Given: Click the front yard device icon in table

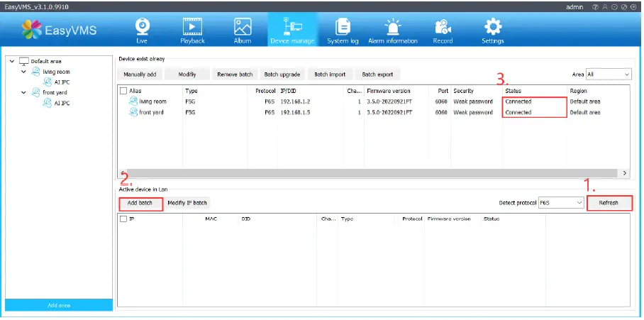Looking at the screenshot, I should pos(133,112).
